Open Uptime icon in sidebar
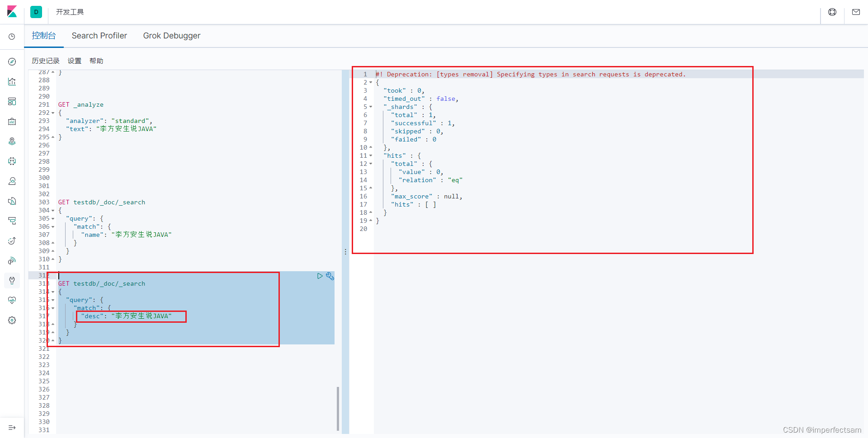Image resolution: width=868 pixels, height=438 pixels. 12,240
